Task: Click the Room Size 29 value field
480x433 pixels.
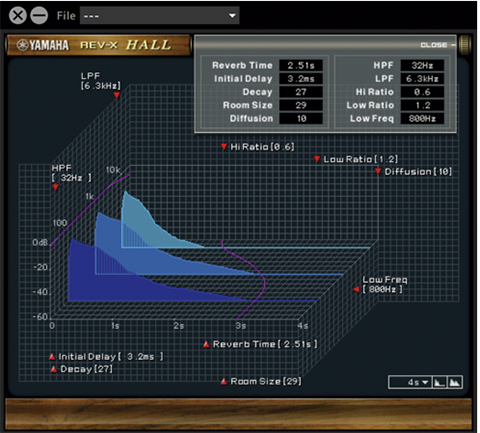Action: click(301, 105)
